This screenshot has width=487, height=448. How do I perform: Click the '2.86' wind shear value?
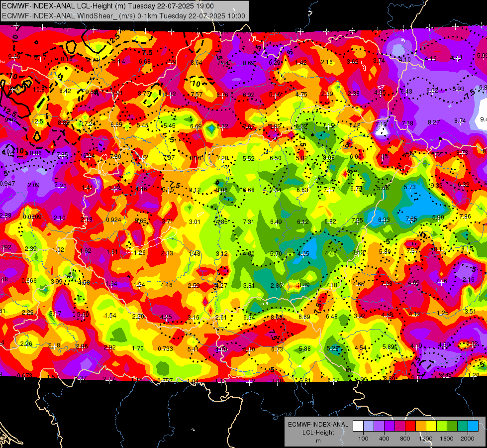(276, 285)
